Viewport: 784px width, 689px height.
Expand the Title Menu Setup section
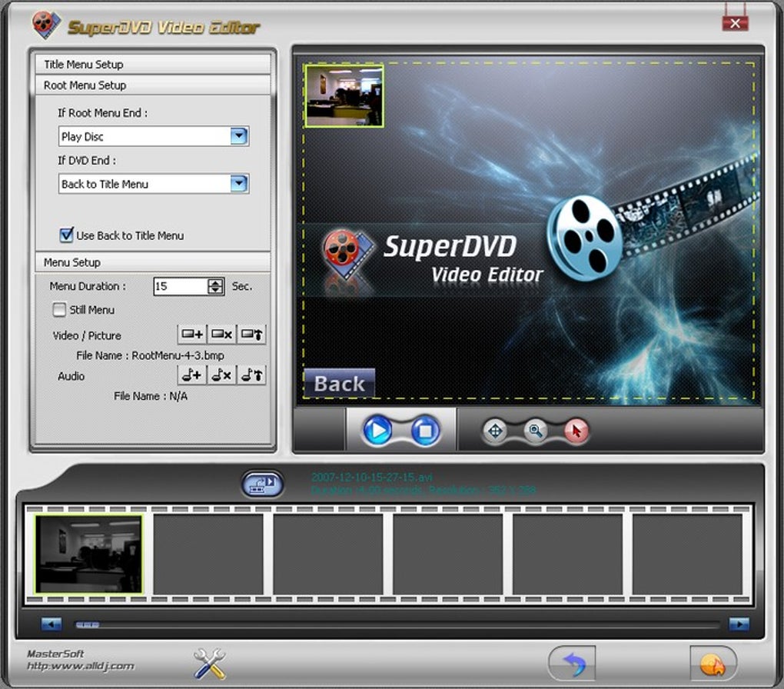pos(153,64)
